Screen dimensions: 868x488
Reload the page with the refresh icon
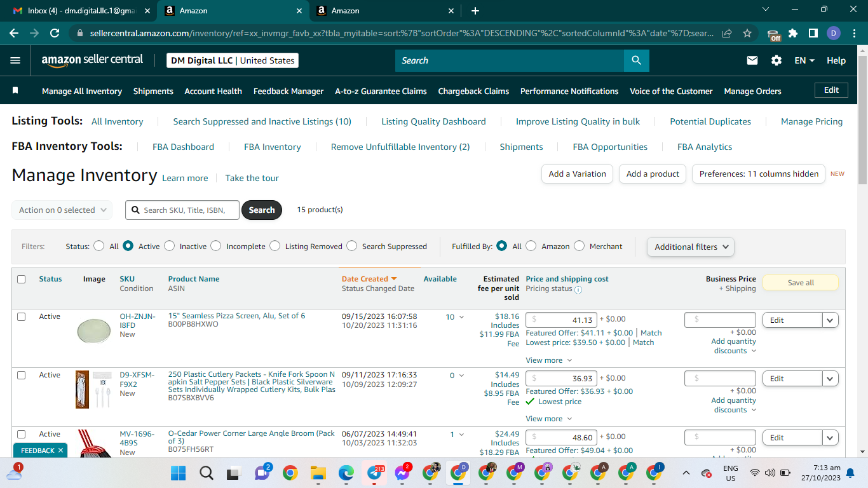[55, 33]
